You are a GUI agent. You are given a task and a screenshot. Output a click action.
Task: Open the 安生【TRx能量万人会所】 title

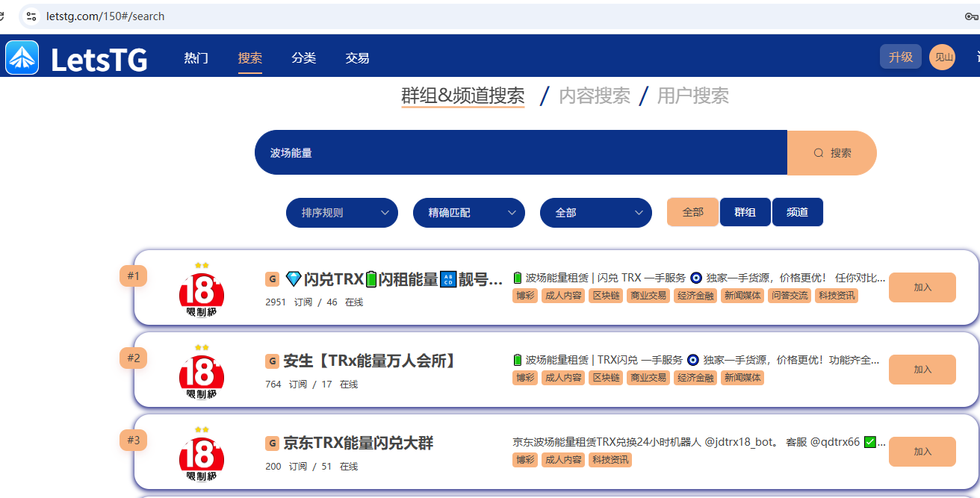point(370,361)
